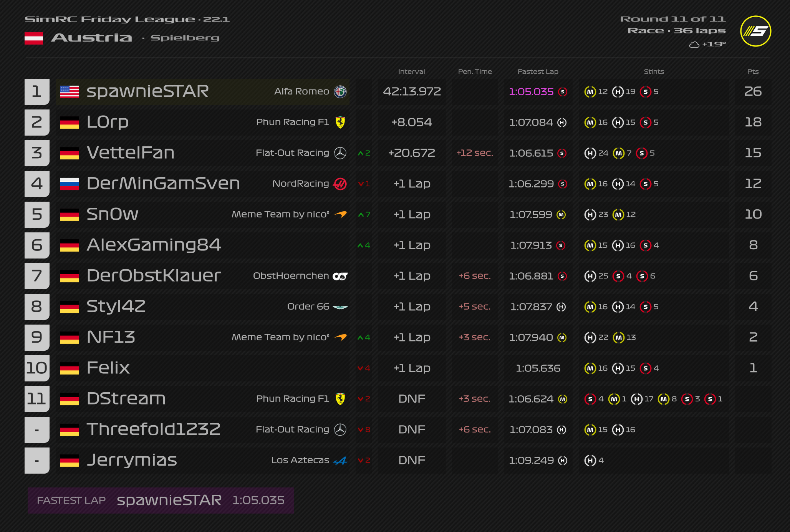This screenshot has height=532, width=790.
Task: Click the USA flag beside spawnieSTAR
Action: 70,91
